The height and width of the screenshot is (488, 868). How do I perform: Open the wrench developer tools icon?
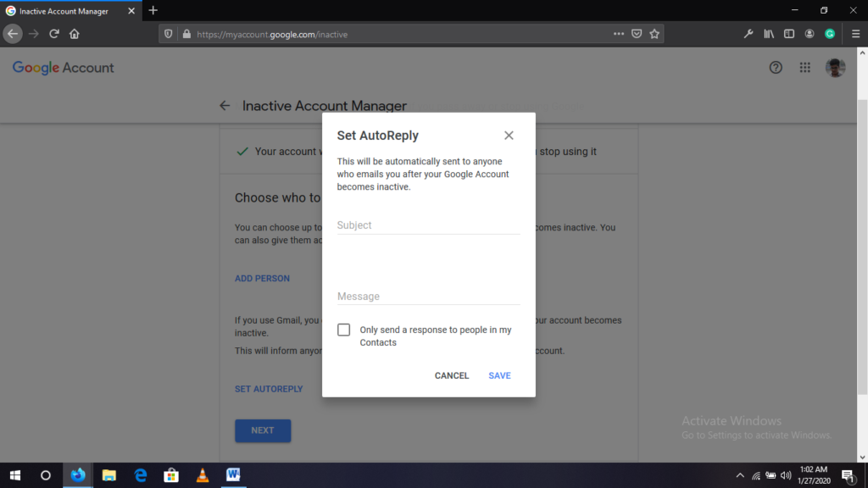tap(748, 34)
